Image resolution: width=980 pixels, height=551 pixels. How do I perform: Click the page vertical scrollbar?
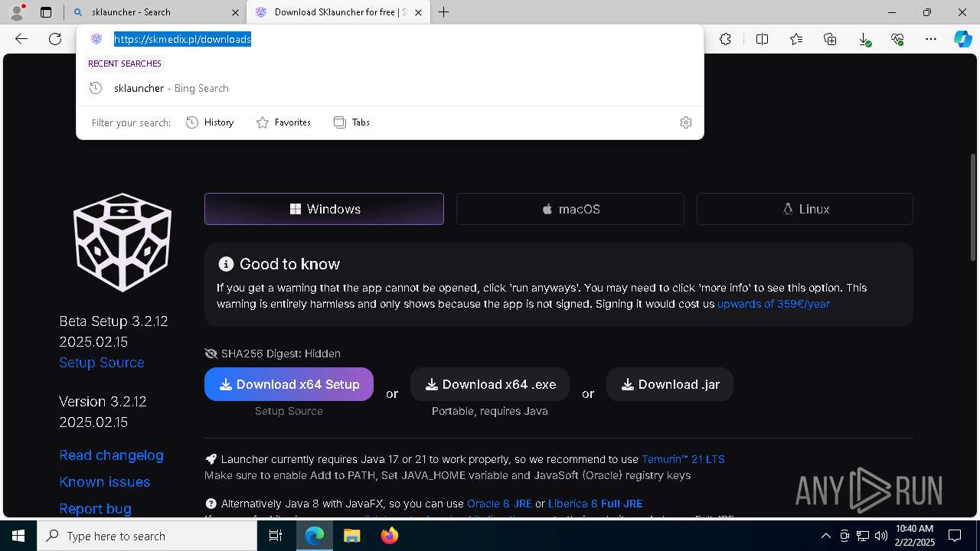point(974,208)
